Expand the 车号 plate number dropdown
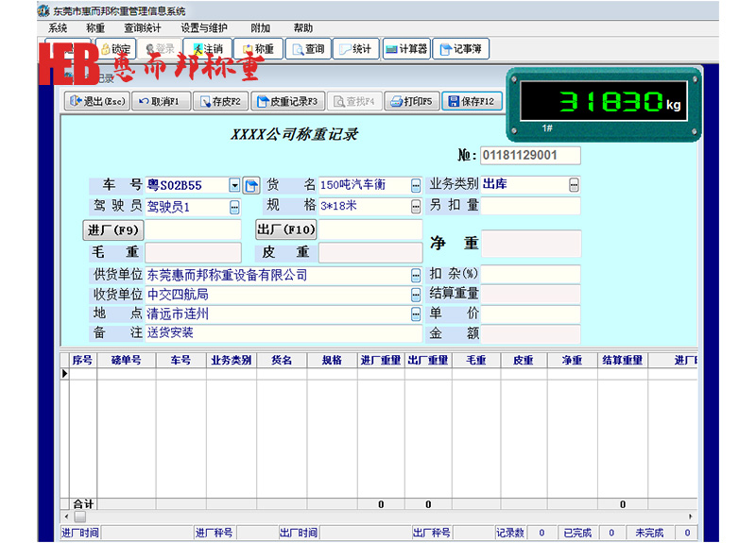 (x=235, y=185)
